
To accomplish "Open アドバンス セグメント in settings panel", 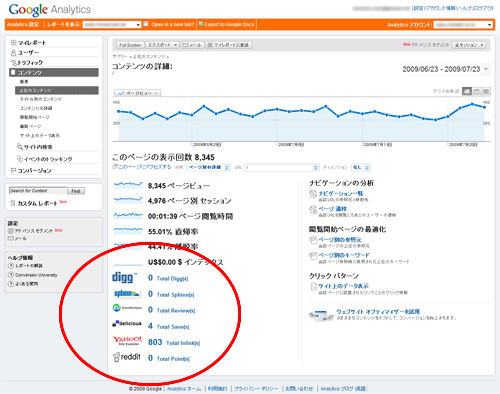I will (x=33, y=231).
